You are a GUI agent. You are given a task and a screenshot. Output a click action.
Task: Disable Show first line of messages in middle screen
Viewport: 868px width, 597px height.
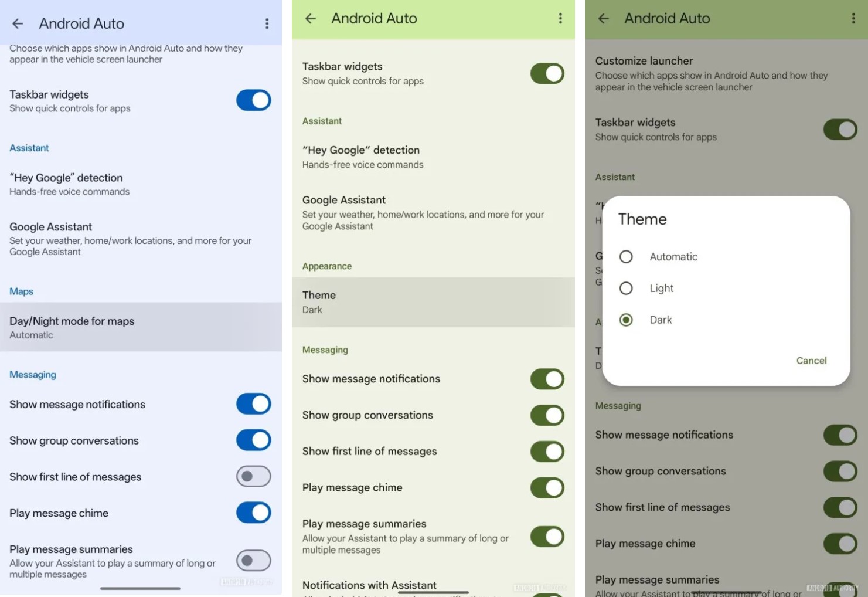point(547,452)
